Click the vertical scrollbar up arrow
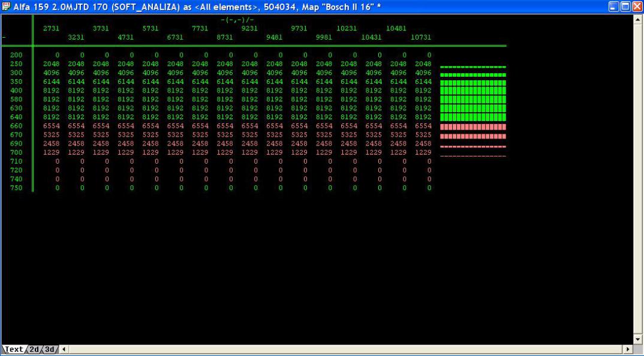 [638, 19]
